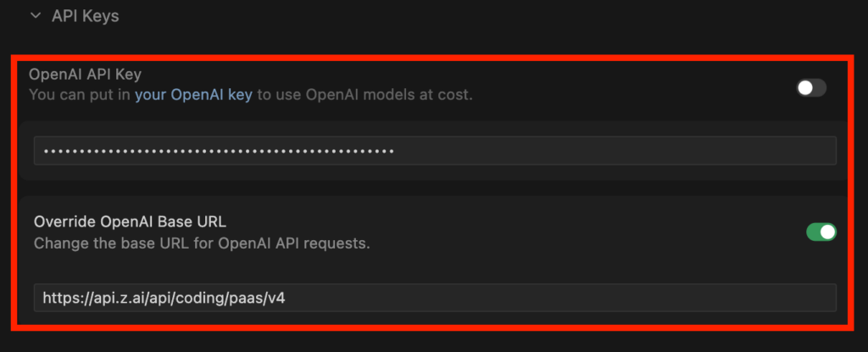The height and width of the screenshot is (352, 868).
Task: Click the masked dots in the key field
Action: click(219, 152)
